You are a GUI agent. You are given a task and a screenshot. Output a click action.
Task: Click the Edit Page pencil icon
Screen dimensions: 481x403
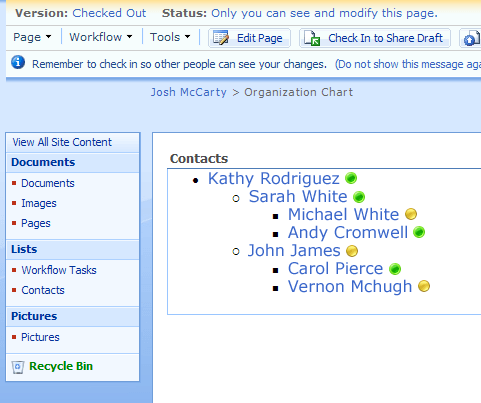point(221,38)
